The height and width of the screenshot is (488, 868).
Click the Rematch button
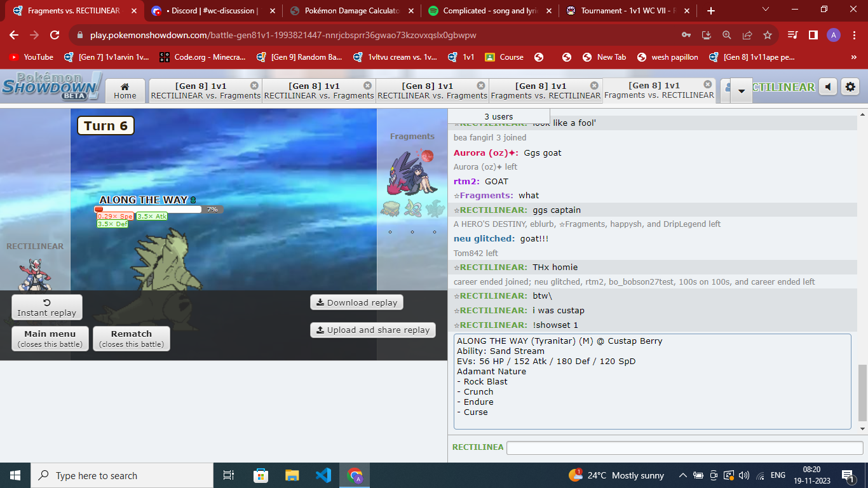pos(132,338)
